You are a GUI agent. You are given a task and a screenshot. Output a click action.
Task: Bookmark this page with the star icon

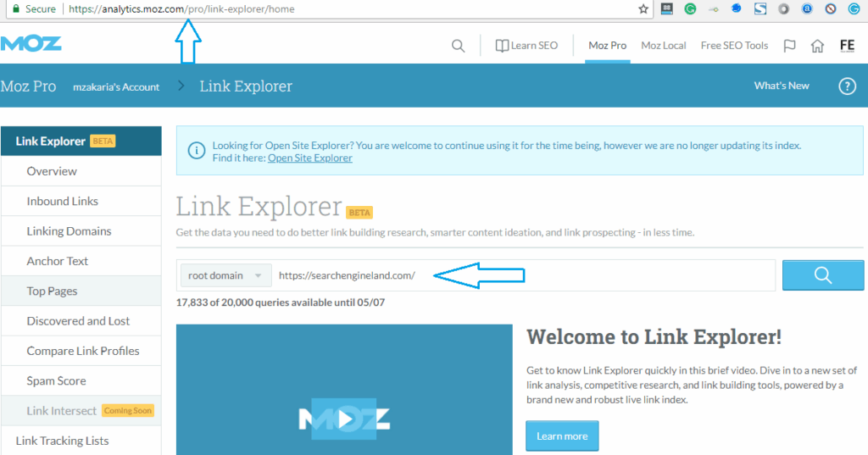click(643, 8)
